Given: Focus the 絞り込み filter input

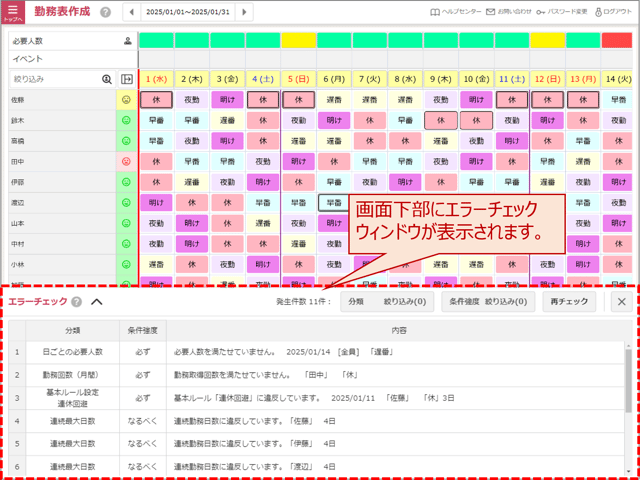Looking at the screenshot, I should click(61, 79).
